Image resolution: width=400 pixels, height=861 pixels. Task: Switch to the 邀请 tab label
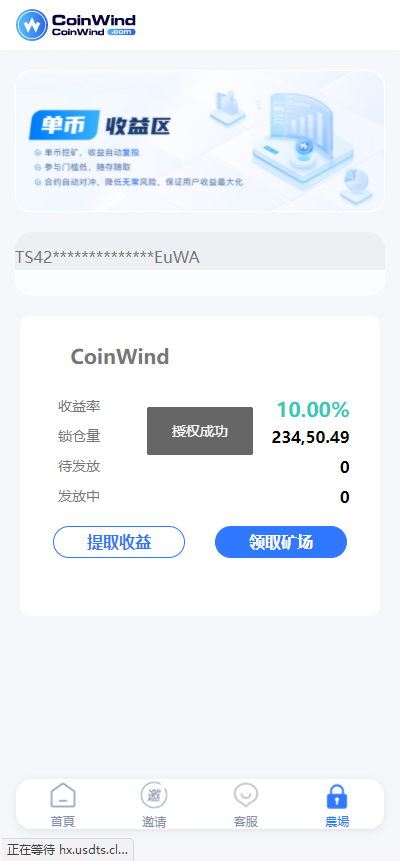(154, 821)
